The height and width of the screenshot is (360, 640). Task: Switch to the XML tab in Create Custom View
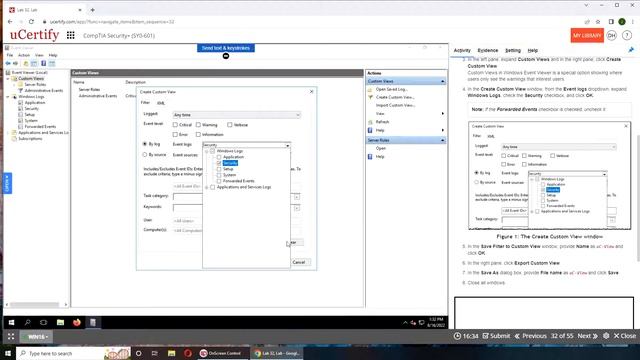tap(161, 103)
